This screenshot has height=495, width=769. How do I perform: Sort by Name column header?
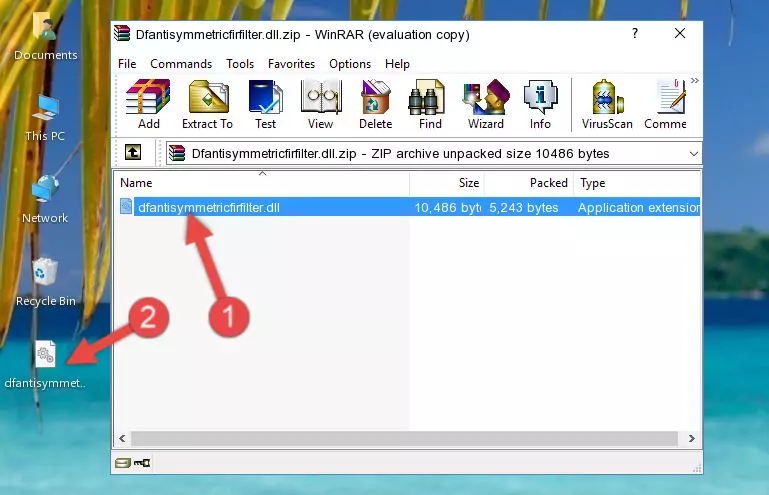[x=262, y=182]
